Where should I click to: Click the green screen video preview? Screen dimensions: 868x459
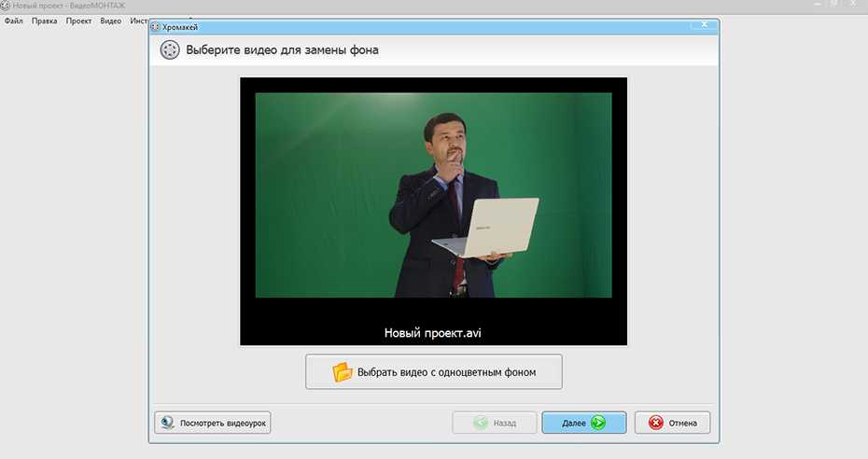(433, 194)
